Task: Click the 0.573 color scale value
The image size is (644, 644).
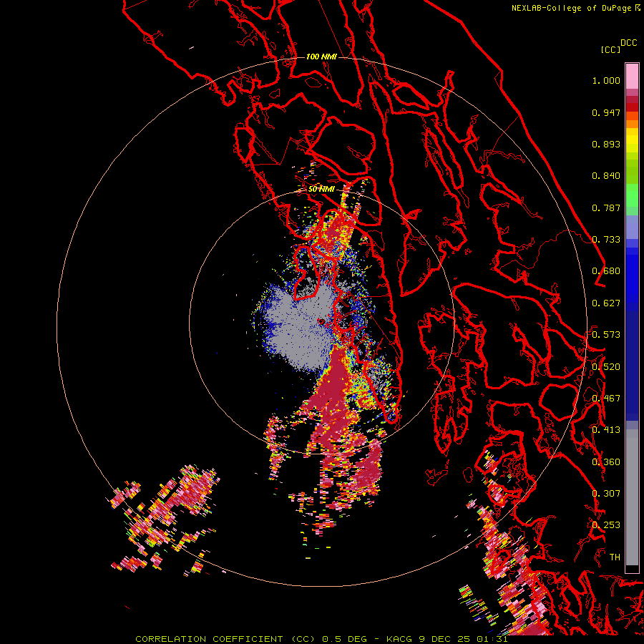Action: tap(606, 335)
